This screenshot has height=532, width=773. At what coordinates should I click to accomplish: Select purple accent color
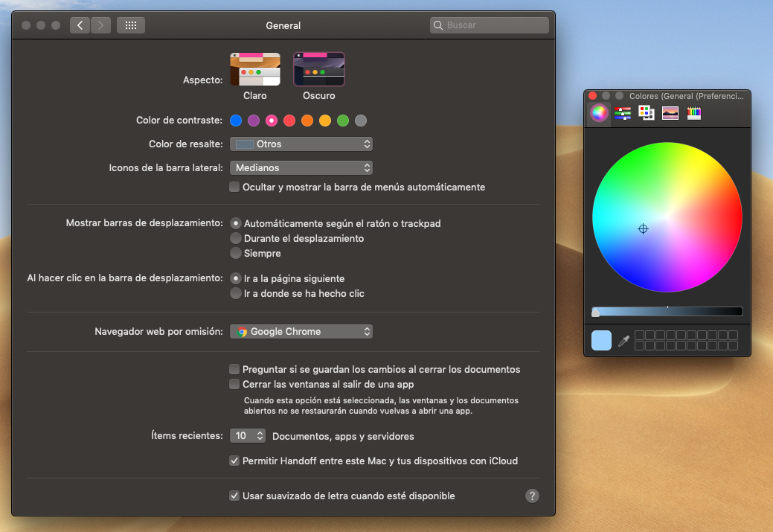(254, 121)
